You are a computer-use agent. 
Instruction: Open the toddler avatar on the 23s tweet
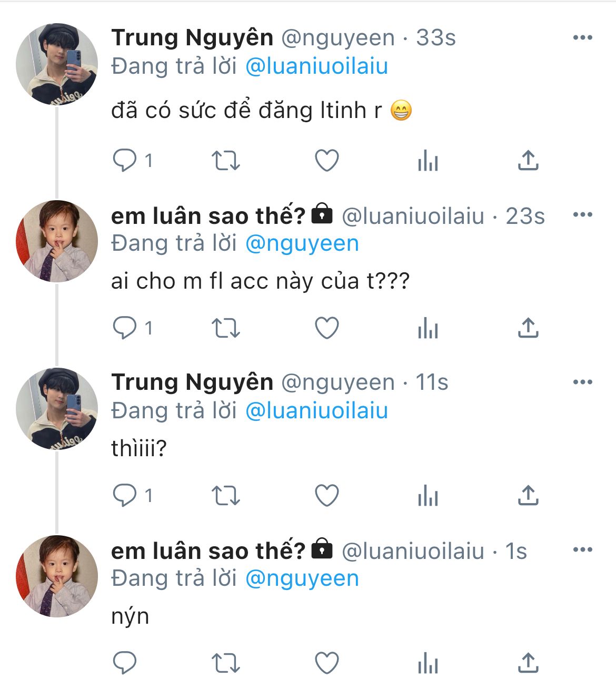tap(57, 241)
